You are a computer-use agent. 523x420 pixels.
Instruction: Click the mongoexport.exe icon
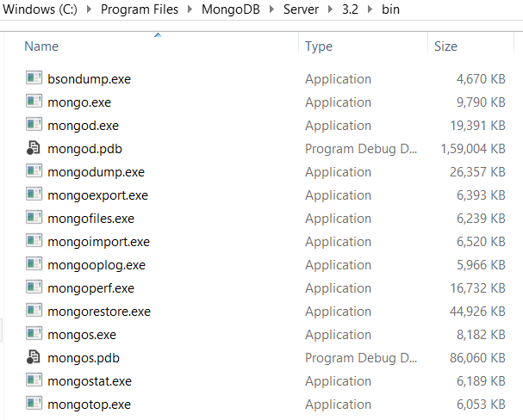click(34, 195)
